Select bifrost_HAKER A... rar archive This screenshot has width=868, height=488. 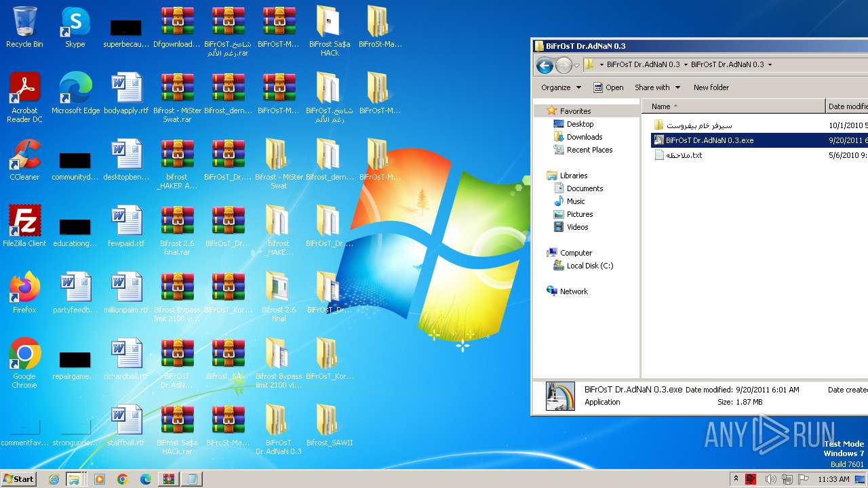177,164
